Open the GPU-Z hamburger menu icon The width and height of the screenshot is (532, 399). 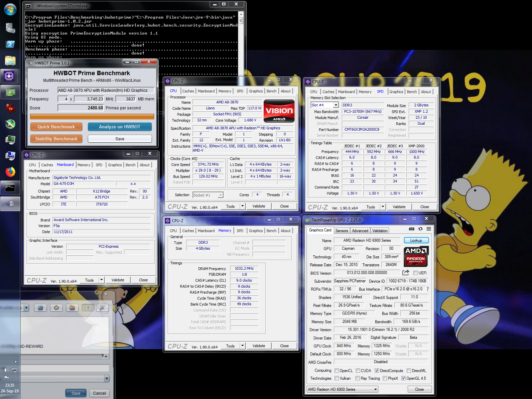click(x=429, y=229)
